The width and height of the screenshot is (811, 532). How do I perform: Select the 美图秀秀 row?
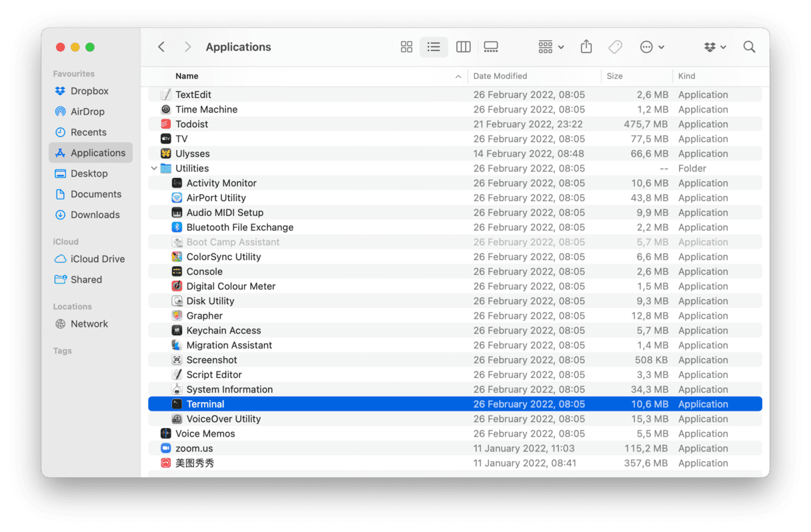coord(455,463)
